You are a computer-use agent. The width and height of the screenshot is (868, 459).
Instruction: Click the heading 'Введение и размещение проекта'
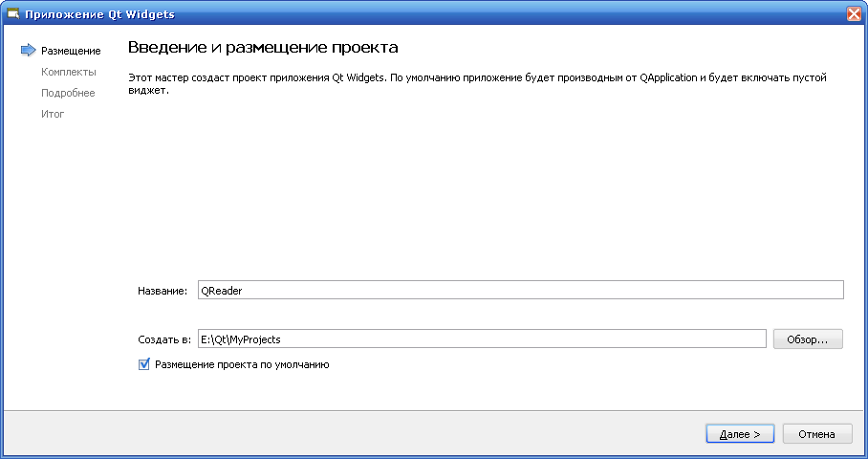[x=263, y=48]
